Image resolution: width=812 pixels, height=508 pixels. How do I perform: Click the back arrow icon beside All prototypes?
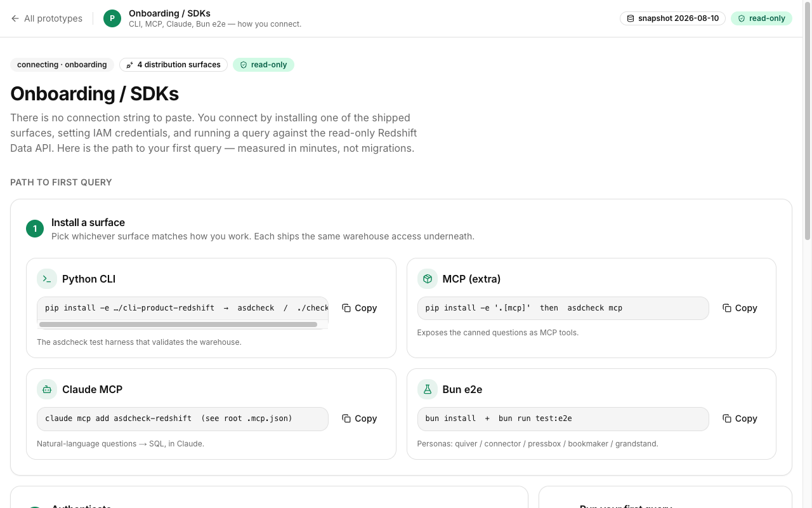coord(15,18)
